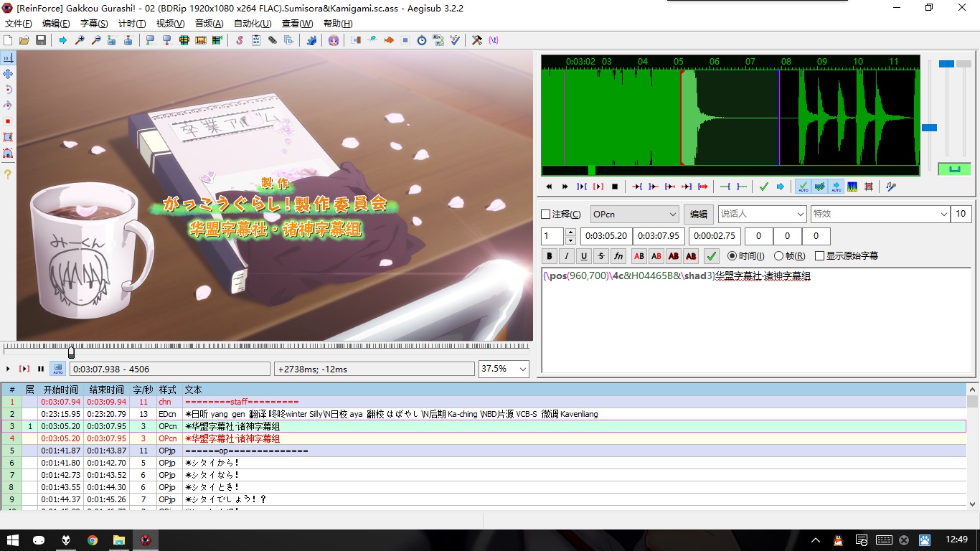Stop audio playback with the square icon
Viewport: 980px width, 551px height.
615,187
